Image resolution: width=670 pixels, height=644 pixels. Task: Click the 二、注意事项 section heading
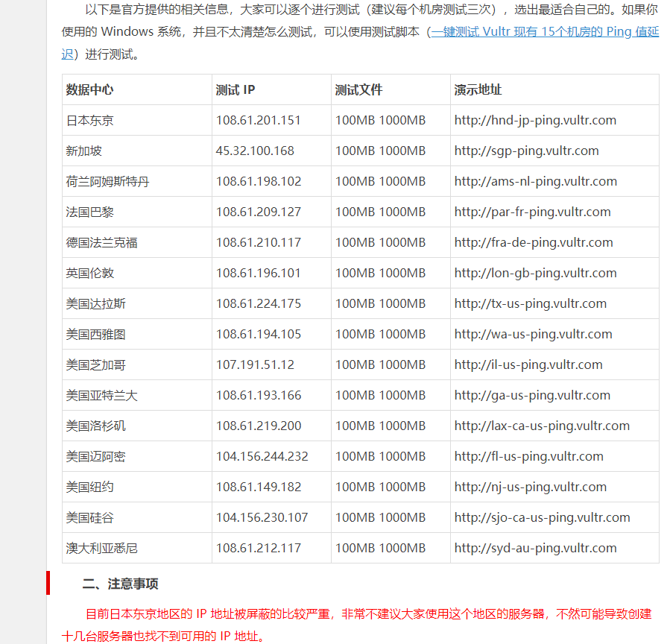click(x=120, y=584)
